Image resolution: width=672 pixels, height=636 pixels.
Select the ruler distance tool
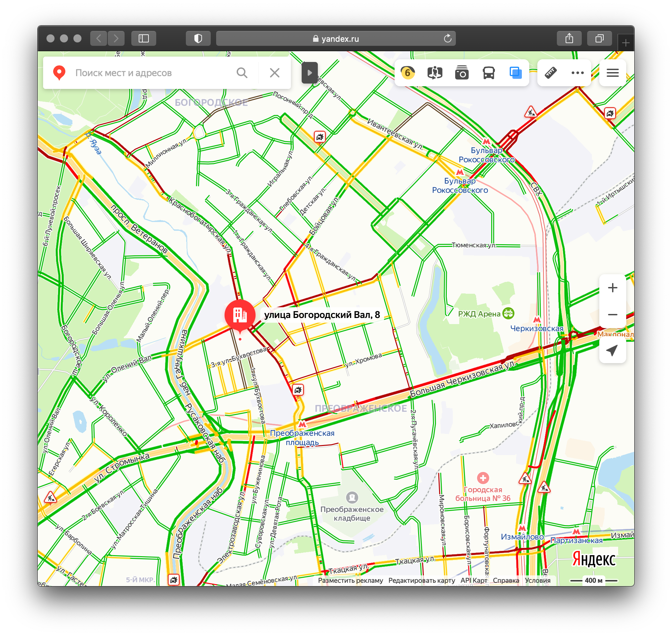tap(551, 73)
